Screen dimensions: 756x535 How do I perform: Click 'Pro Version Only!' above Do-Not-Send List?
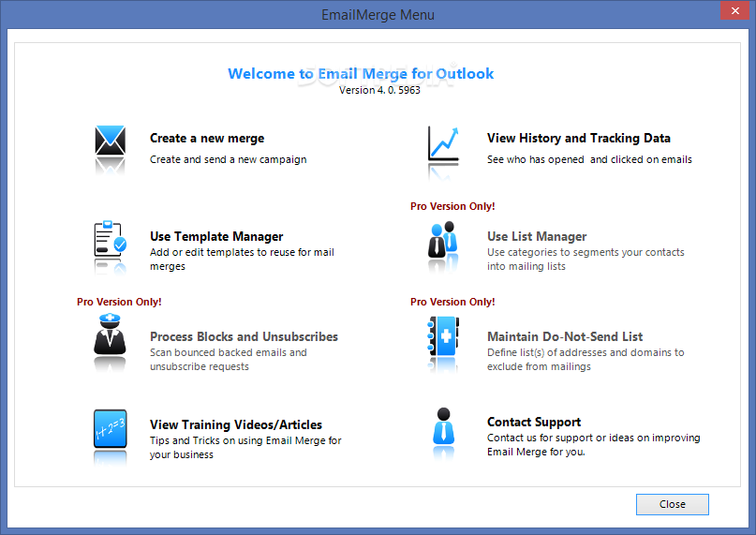pyautogui.click(x=452, y=302)
